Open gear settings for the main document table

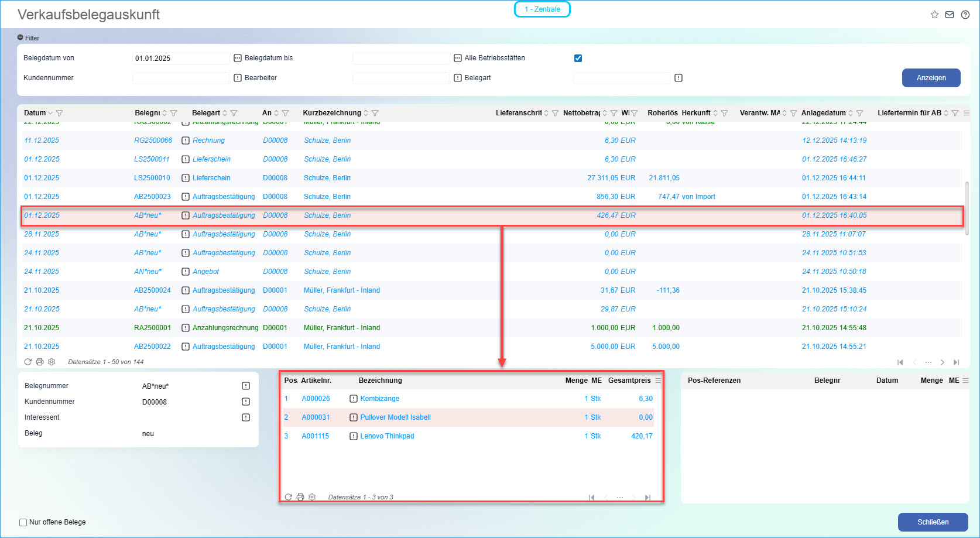[x=52, y=362]
